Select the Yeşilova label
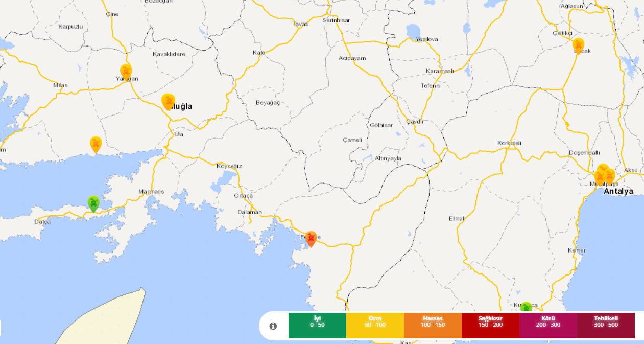 [427, 39]
